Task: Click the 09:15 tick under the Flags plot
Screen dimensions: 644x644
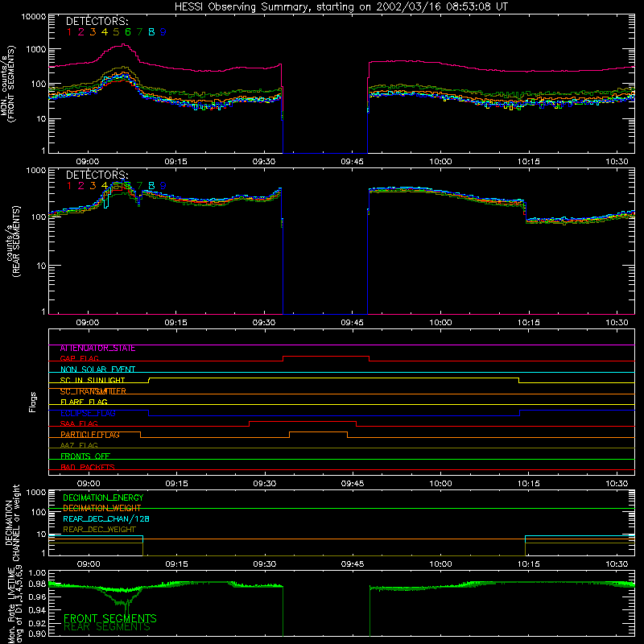Action: (176, 484)
